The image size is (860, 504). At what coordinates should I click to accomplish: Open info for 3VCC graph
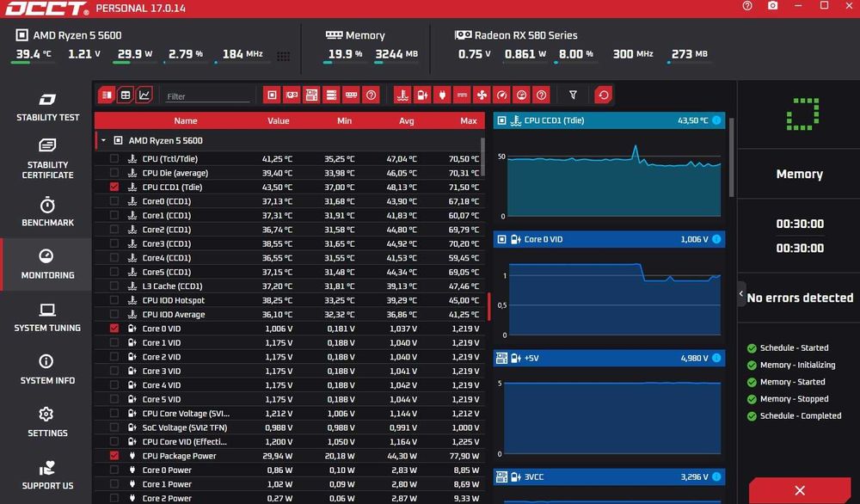click(x=716, y=477)
